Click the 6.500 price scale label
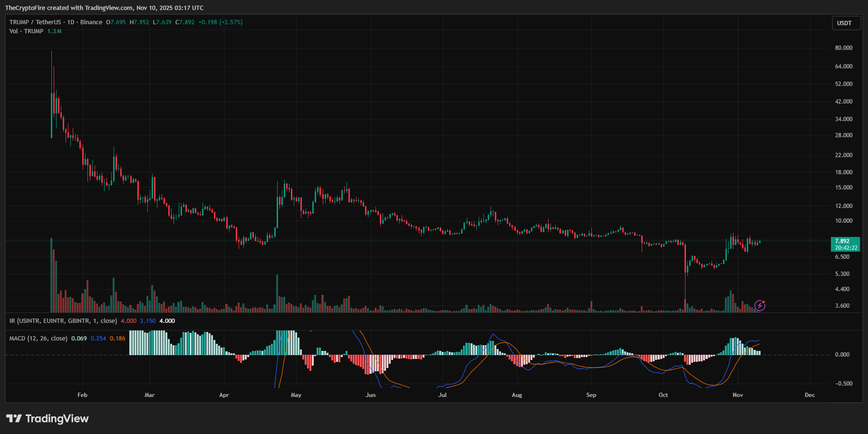The width and height of the screenshot is (868, 434). click(x=842, y=257)
